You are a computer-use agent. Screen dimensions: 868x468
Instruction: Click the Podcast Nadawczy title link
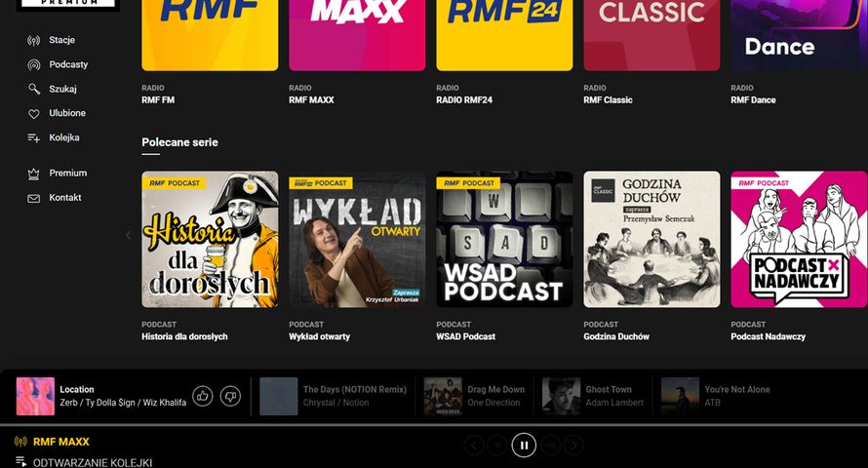[x=768, y=336]
